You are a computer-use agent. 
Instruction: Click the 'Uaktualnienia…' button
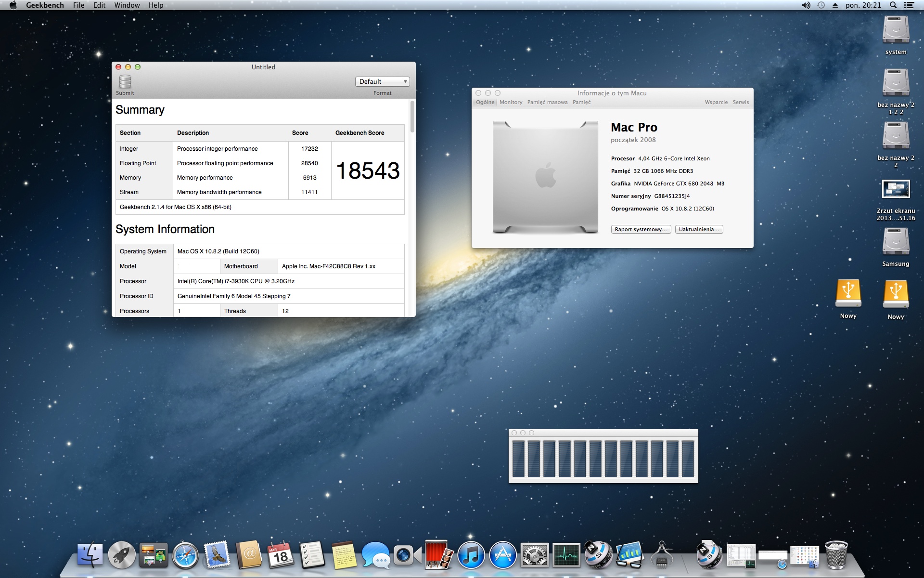click(699, 229)
